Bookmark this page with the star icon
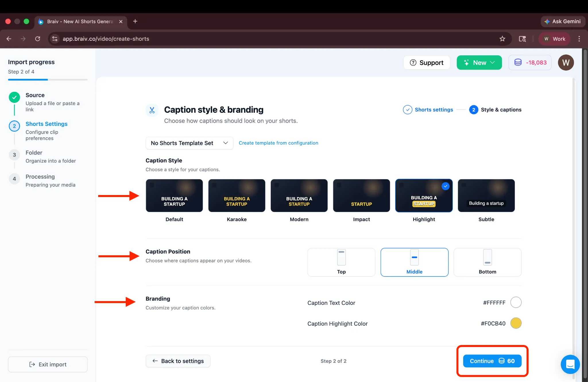This screenshot has width=588, height=382. point(502,39)
